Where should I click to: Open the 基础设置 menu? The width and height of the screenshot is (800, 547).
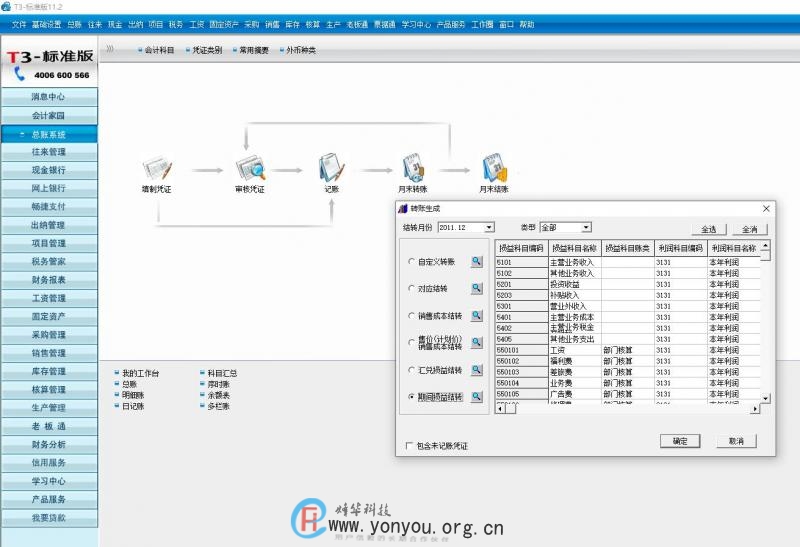pyautogui.click(x=46, y=24)
